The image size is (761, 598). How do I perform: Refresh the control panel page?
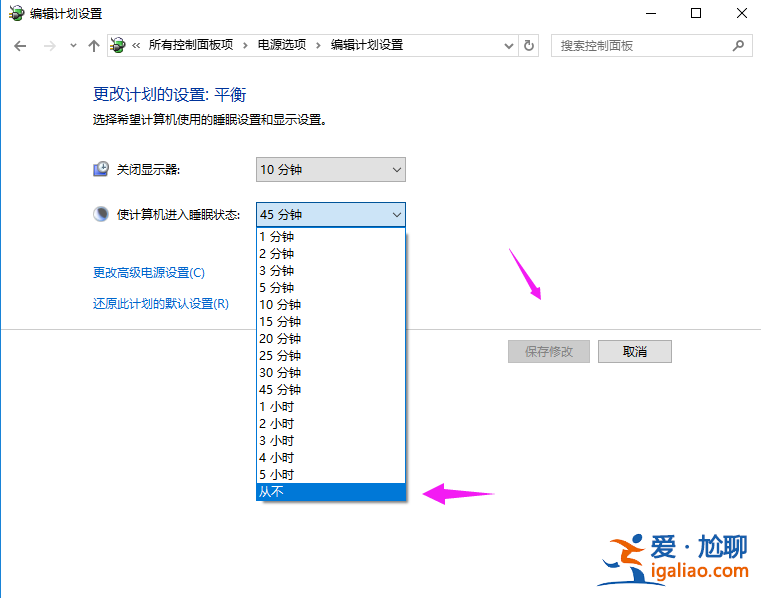pos(529,46)
